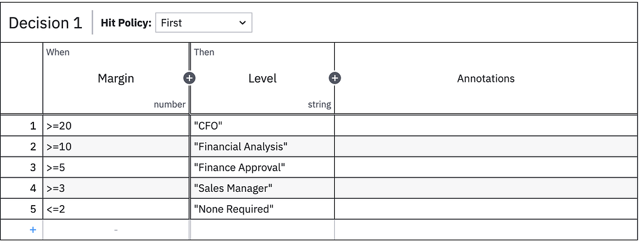The image size is (644, 246).
Task: Add output column next to Level
Action: pyautogui.click(x=335, y=78)
